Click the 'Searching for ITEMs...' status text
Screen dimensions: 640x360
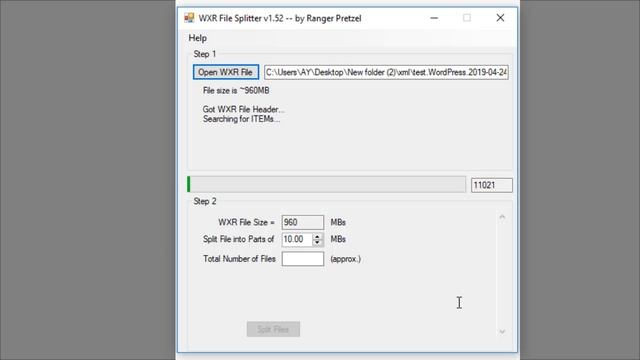pyautogui.click(x=241, y=119)
